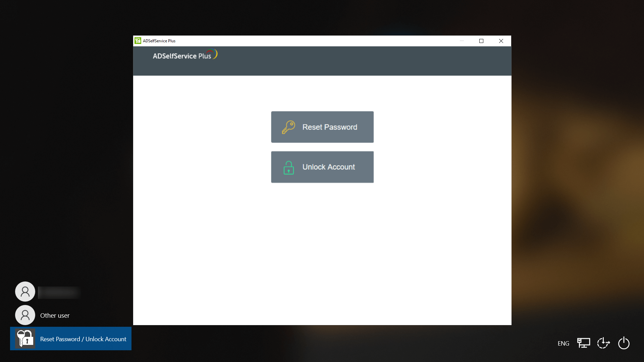Image resolution: width=644 pixels, height=362 pixels.
Task: Open the power options icon
Action: [x=624, y=343]
